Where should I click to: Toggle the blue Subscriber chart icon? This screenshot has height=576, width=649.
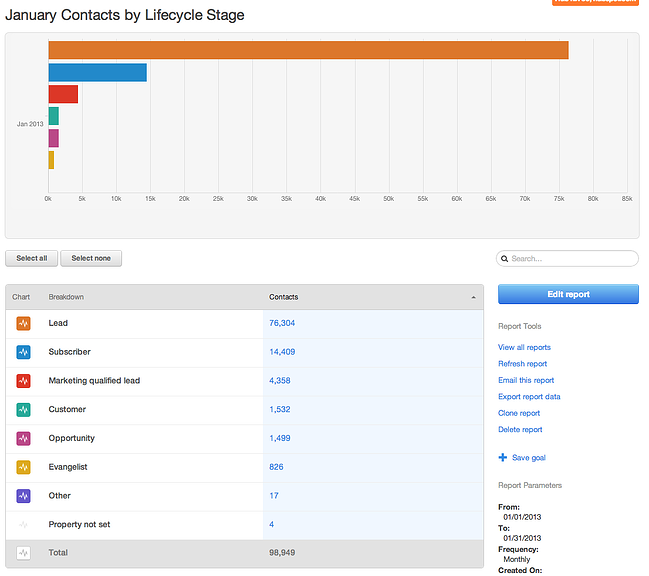click(24, 352)
